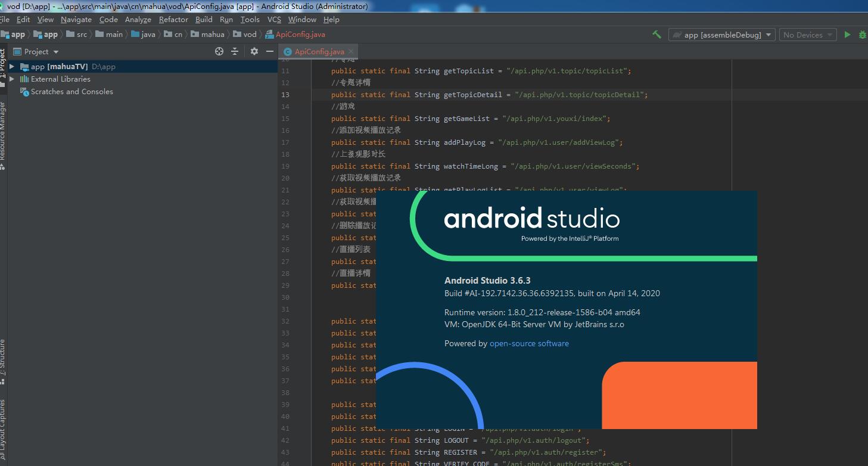Collapse all in the Project panel

coord(235,51)
